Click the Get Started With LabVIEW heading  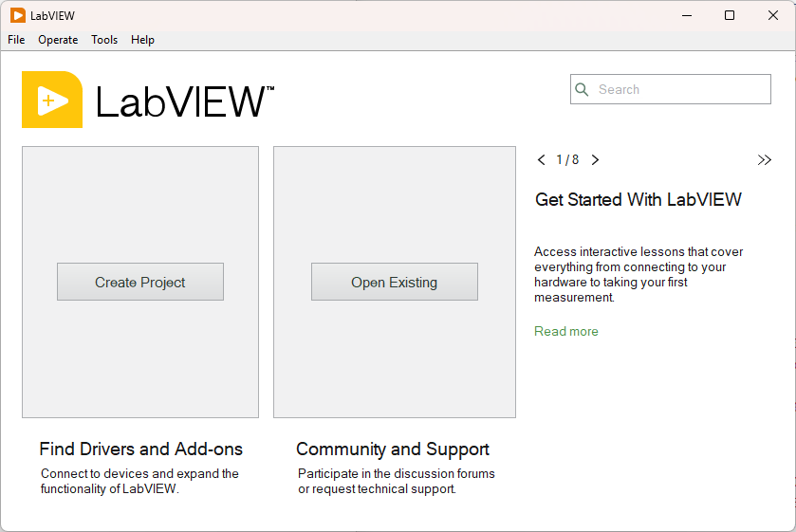tap(639, 200)
